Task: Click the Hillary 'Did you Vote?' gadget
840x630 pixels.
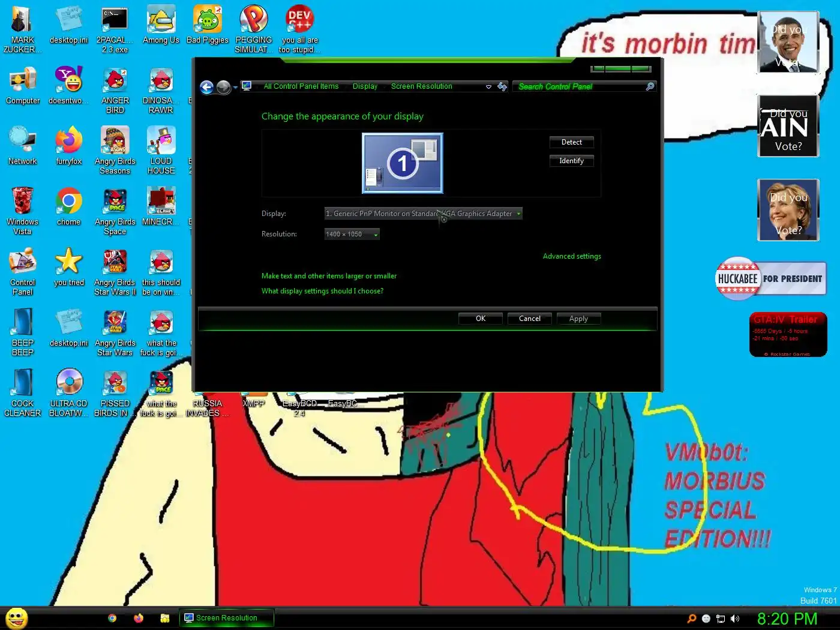Action: point(788,210)
